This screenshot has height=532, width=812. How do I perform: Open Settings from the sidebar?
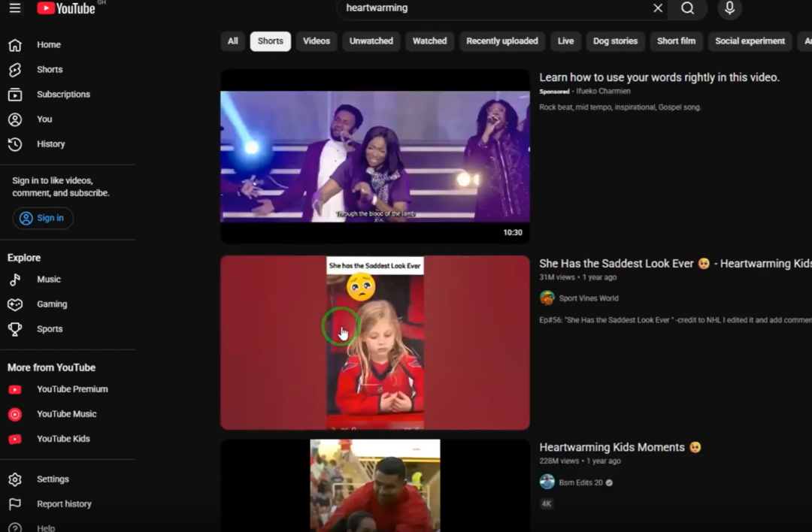coord(53,479)
